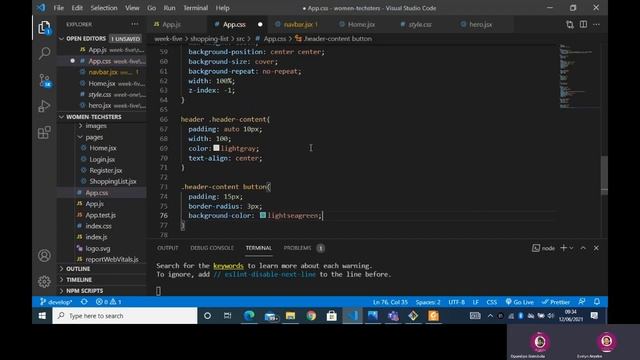Open the Search view in activity bar
Screen dimensions: 640x360
coord(44,53)
